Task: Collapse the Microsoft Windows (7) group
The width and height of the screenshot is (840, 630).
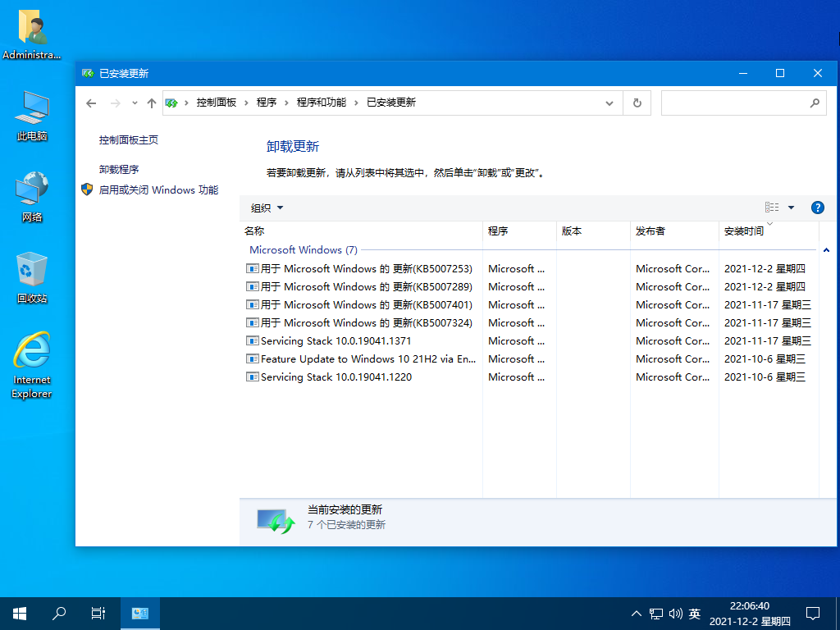Action: [826, 249]
